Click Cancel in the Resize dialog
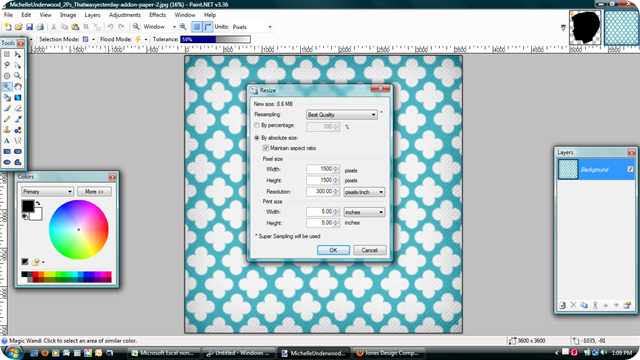640x360 pixels. 369,250
